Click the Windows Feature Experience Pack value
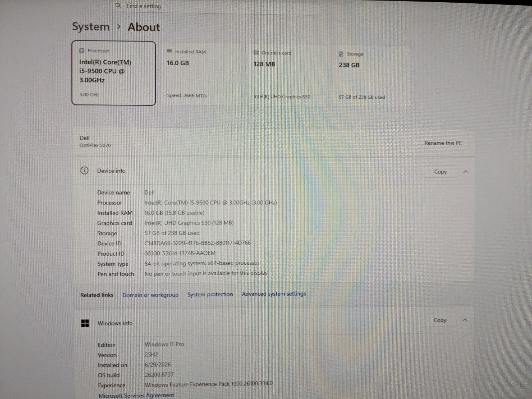This screenshot has height=399, width=532. pos(208,384)
